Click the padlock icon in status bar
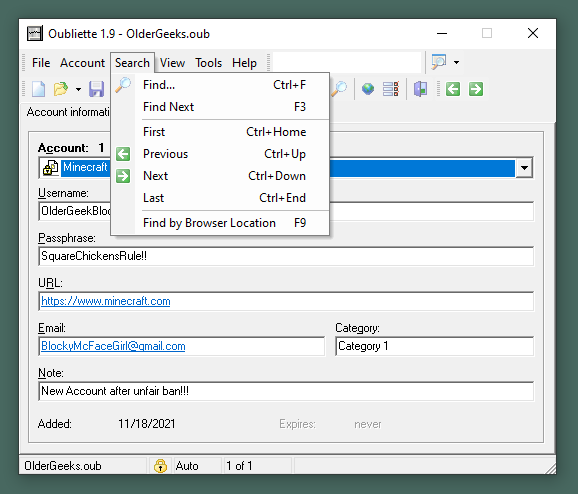Screen dimensions: 578x494 click(x=160, y=466)
